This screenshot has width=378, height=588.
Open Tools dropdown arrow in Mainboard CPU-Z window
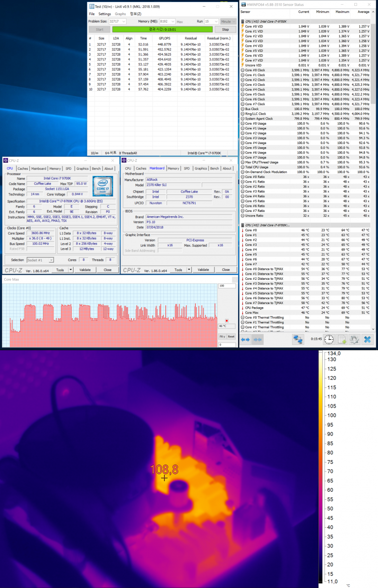tap(189, 270)
